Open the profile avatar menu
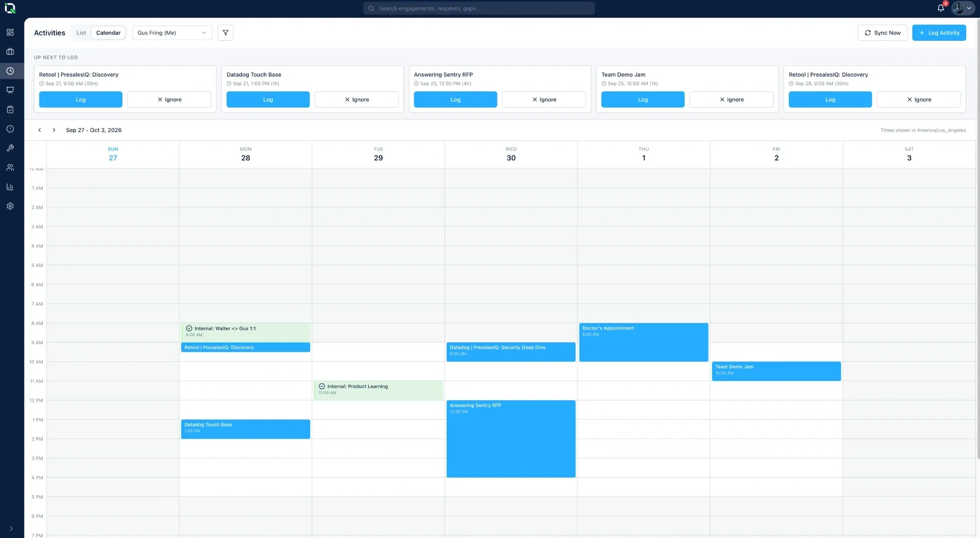This screenshot has height=538, width=980. 962,8
